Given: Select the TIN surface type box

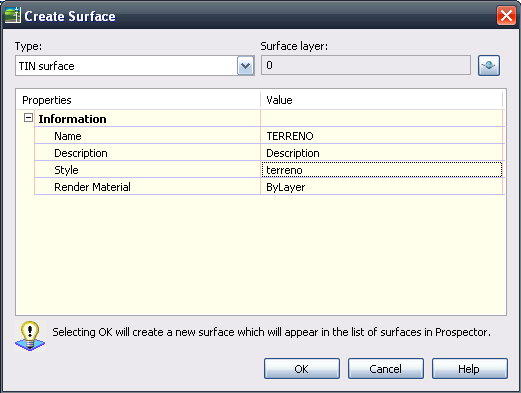Looking at the screenshot, I should click(x=135, y=66).
